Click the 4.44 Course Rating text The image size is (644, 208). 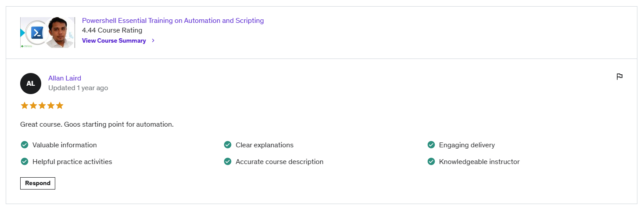(x=112, y=30)
